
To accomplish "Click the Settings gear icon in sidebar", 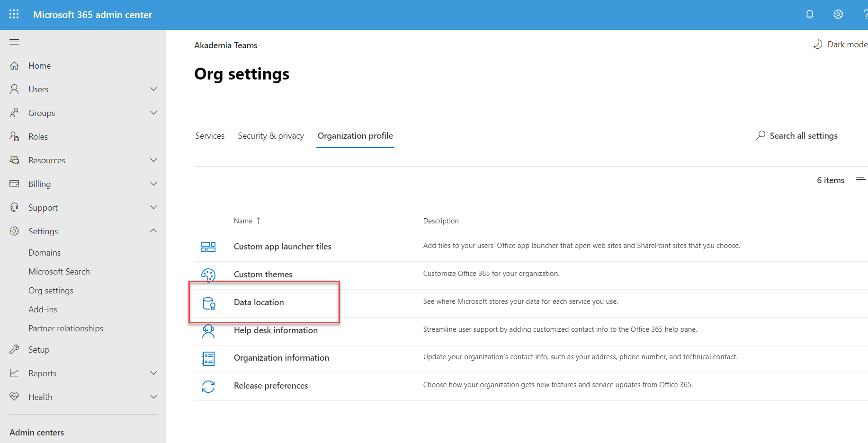I will coord(15,231).
